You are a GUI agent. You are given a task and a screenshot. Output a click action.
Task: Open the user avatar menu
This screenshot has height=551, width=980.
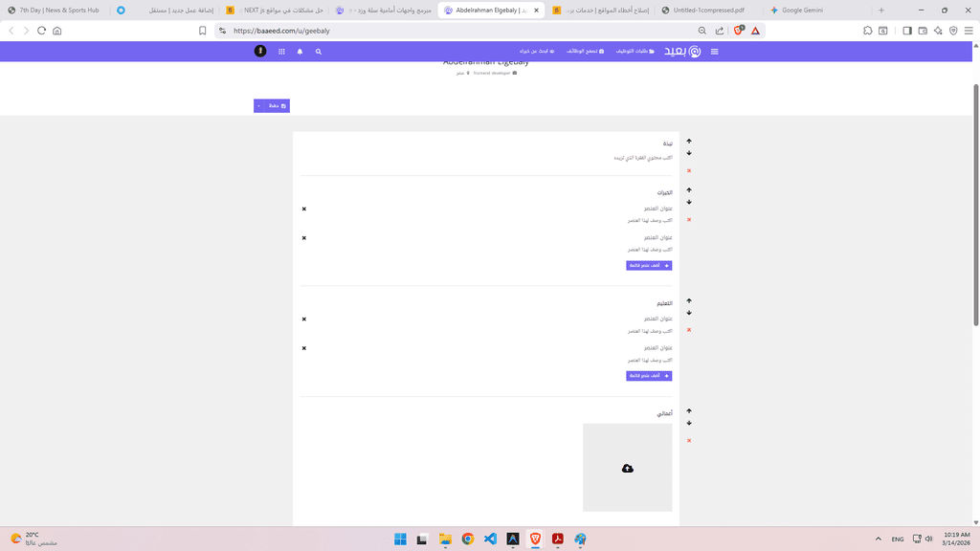(260, 52)
